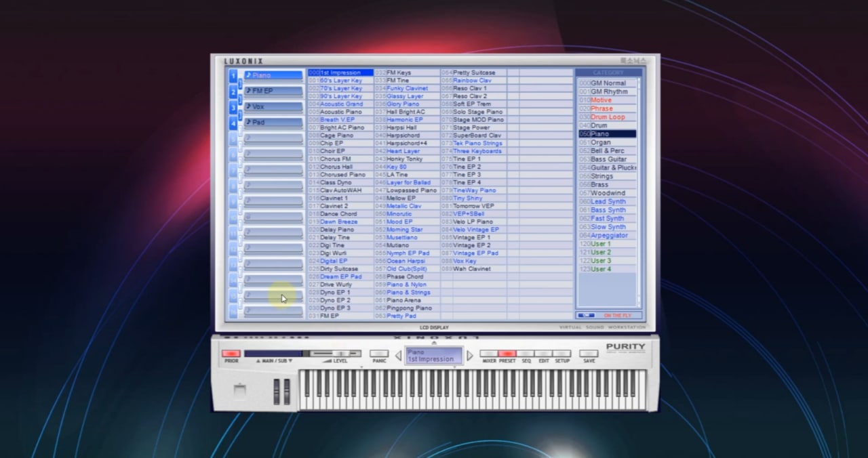This screenshot has height=458, width=868.
Task: Select Lead Synth category
Action: (x=607, y=201)
